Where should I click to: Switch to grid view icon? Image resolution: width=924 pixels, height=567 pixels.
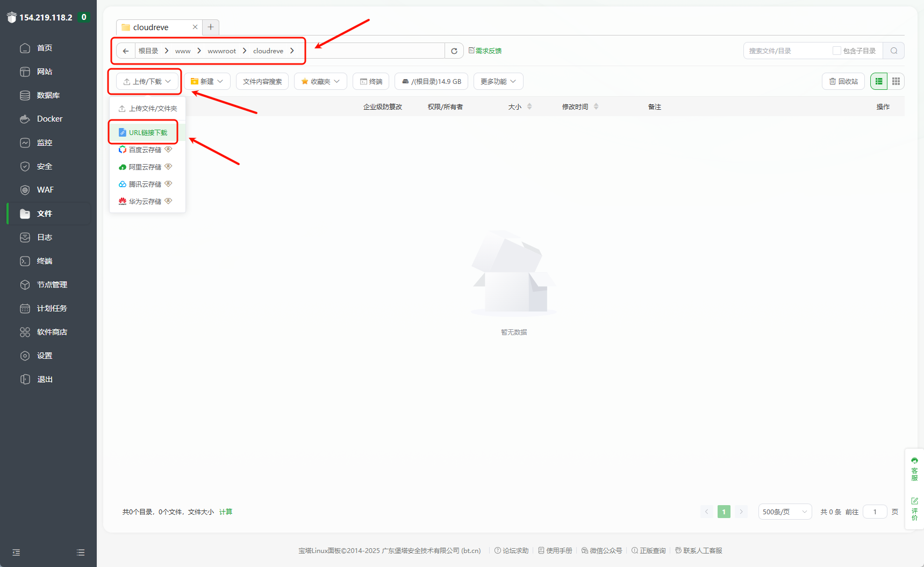[896, 81]
